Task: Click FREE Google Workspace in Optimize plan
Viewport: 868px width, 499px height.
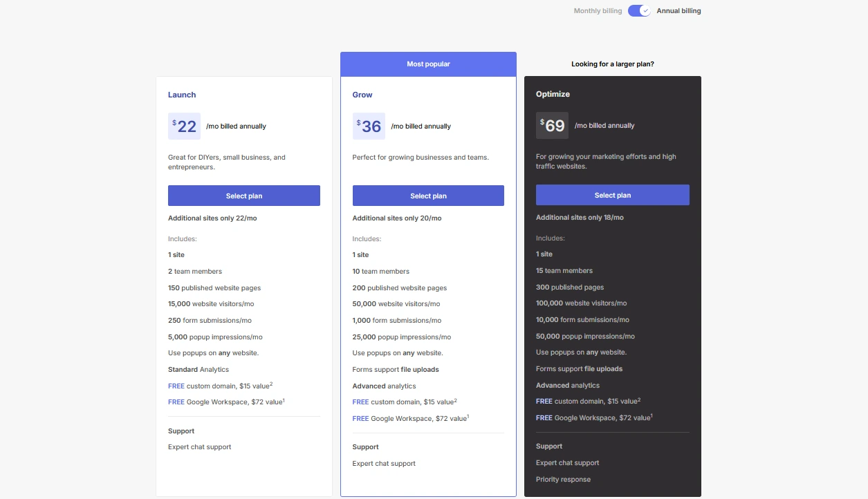Action: (595, 418)
